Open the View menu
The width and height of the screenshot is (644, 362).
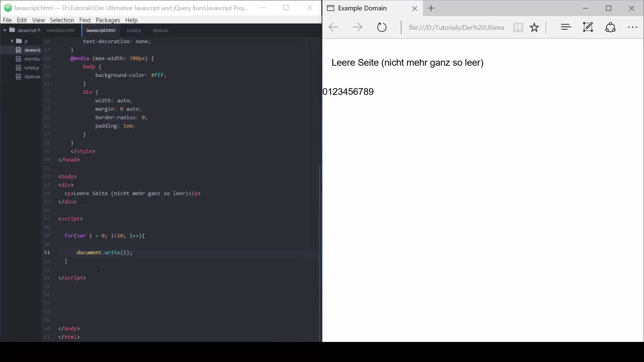(38, 20)
